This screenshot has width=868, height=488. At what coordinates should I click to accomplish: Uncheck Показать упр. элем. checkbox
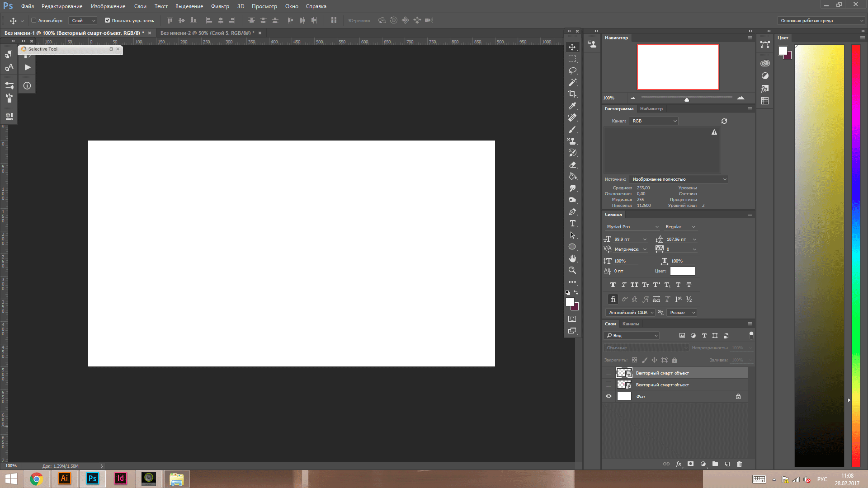pos(107,20)
